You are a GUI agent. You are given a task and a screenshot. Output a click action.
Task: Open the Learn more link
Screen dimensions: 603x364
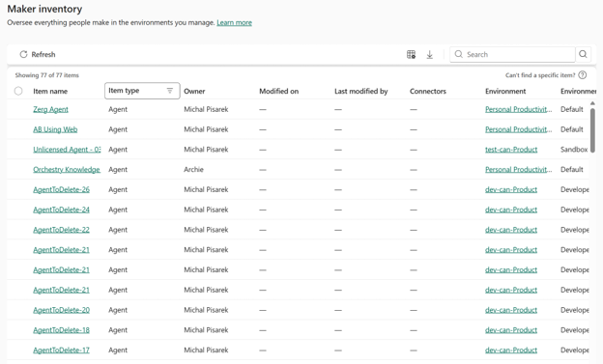click(234, 22)
